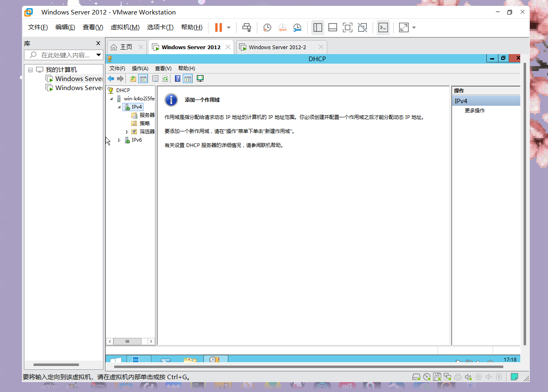
Task: Revert the virtual machine to its snapshot
Action: click(282, 28)
